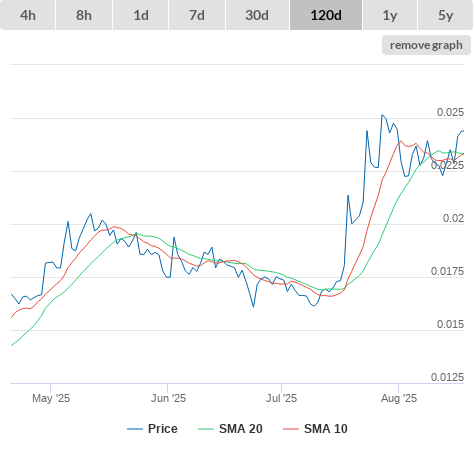Open the 5y time range view

click(445, 15)
